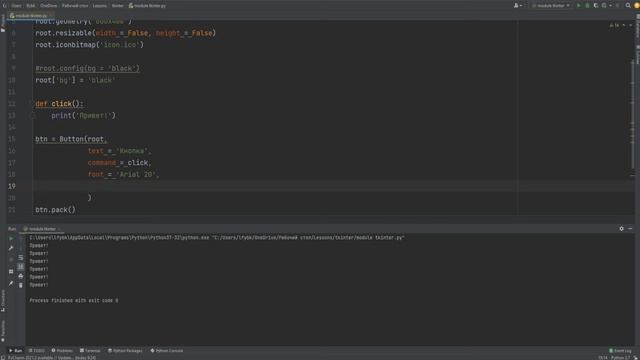Click the warnings count indicator in the editor corner
The image size is (640, 360).
click(x=614, y=25)
